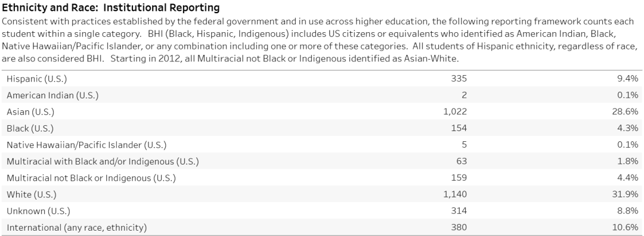Image resolution: width=644 pixels, height=236 pixels.
Task: Click the 154 count for Black
Action: (459, 128)
